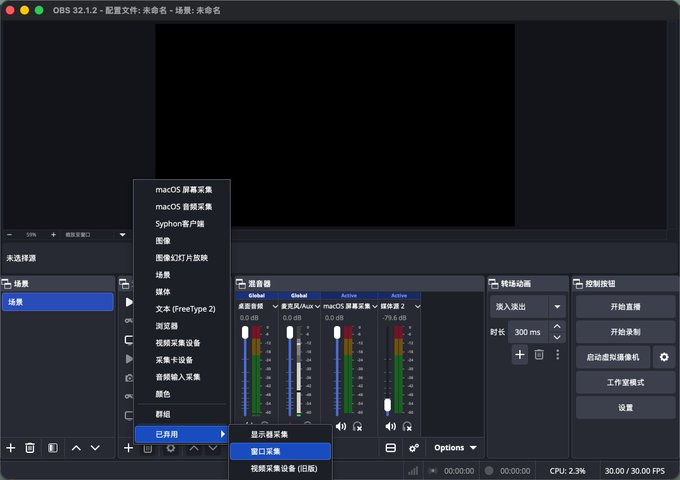Open 设置 from control buttons

(x=625, y=408)
